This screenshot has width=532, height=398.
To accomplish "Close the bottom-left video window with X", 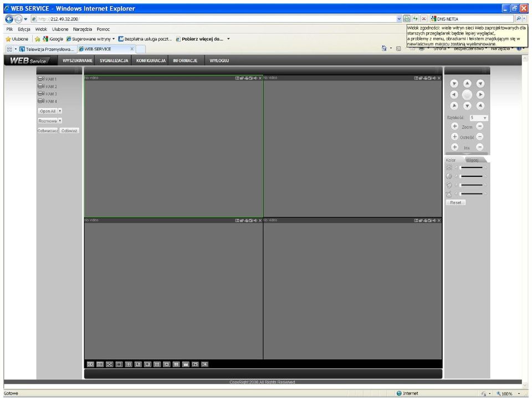I will click(260, 221).
